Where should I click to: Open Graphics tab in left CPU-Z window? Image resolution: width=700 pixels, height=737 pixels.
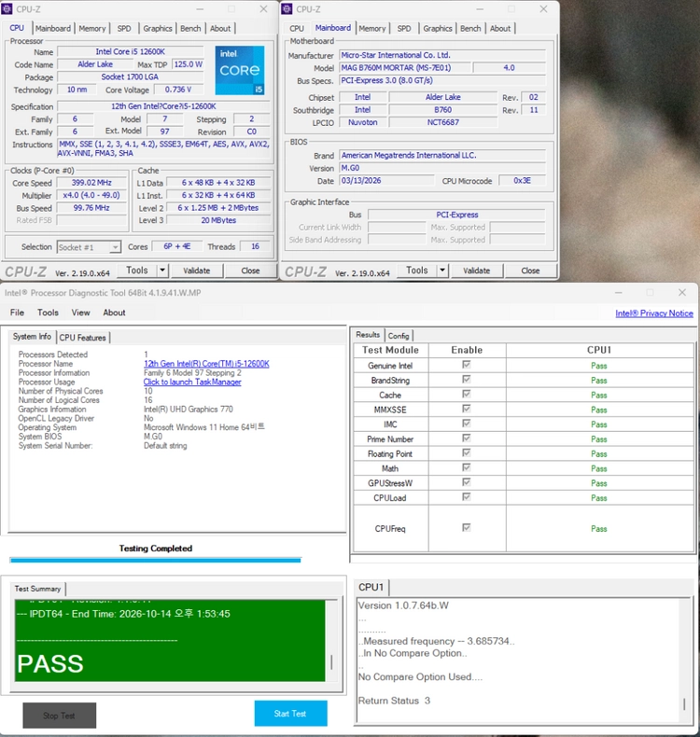pyautogui.click(x=158, y=29)
